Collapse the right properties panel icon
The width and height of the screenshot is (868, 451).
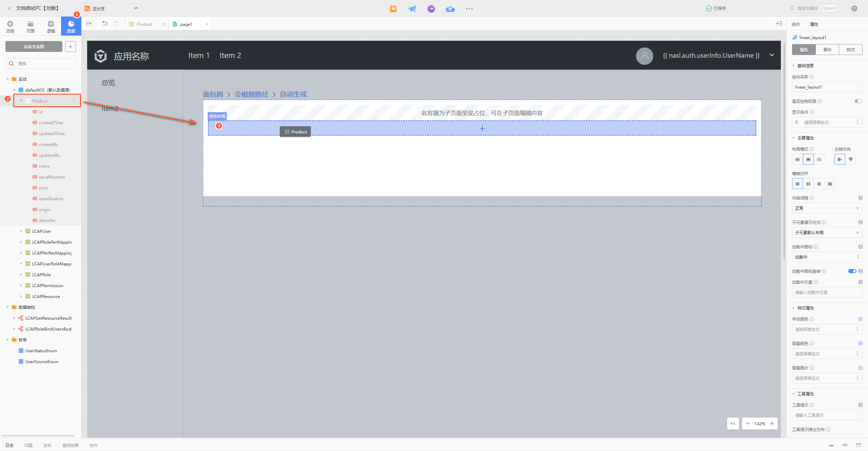[780, 23]
